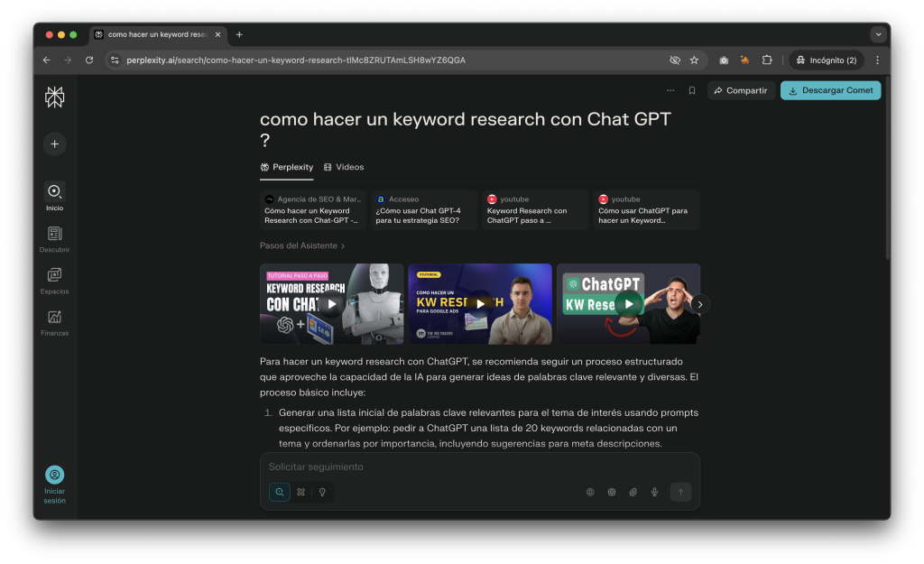Open the three-dots thread options menu
924x564 pixels.
pos(670,90)
